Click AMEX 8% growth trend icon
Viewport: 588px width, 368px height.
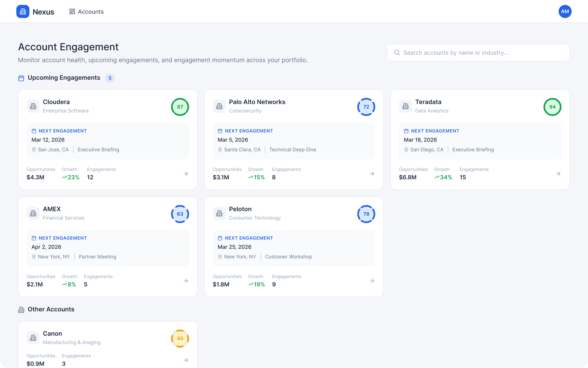[x=64, y=285]
